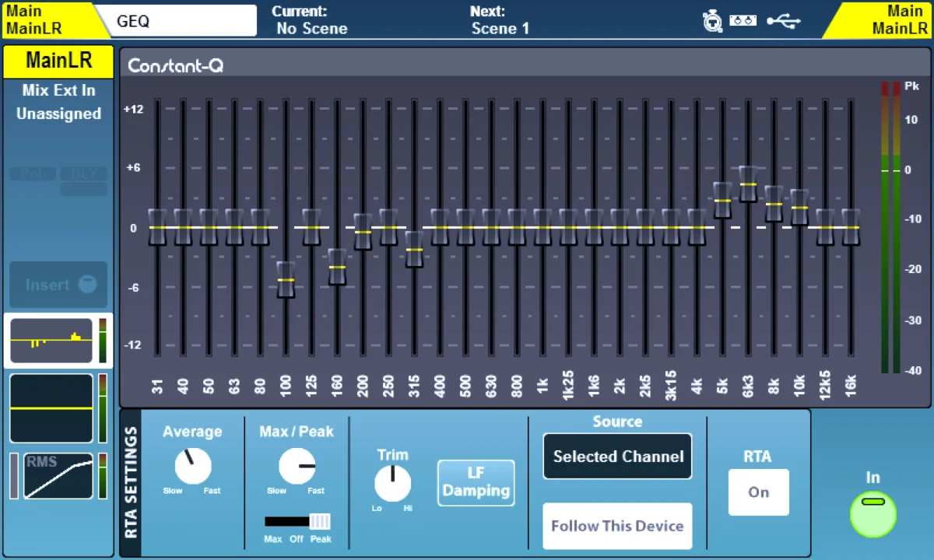The height and width of the screenshot is (560, 934).
Task: Click the Pk output level meter
Action: [890, 226]
